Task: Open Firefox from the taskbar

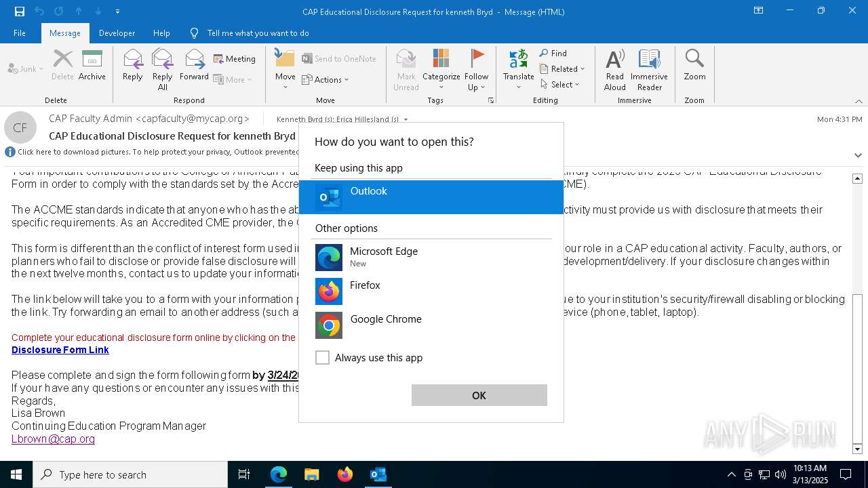Action: pos(345,474)
